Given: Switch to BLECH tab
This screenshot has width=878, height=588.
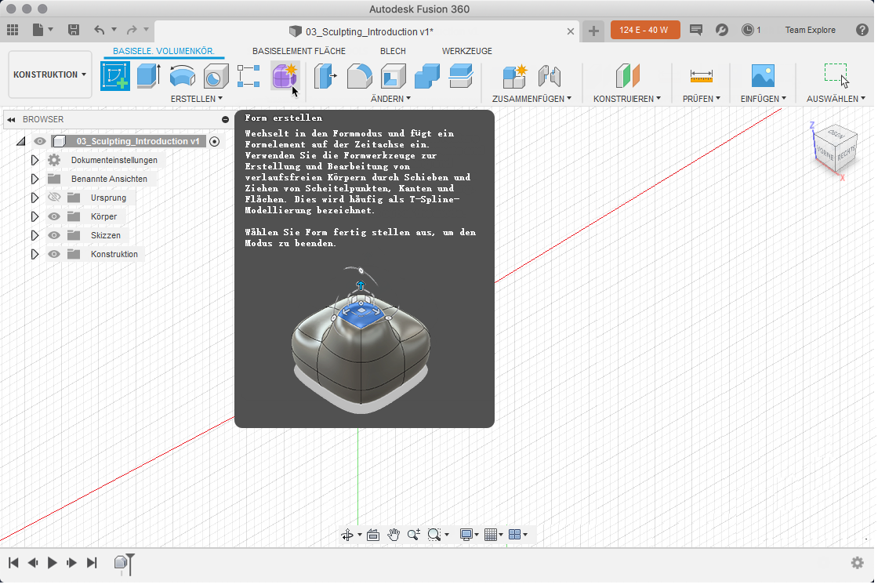Looking at the screenshot, I should coord(393,51).
